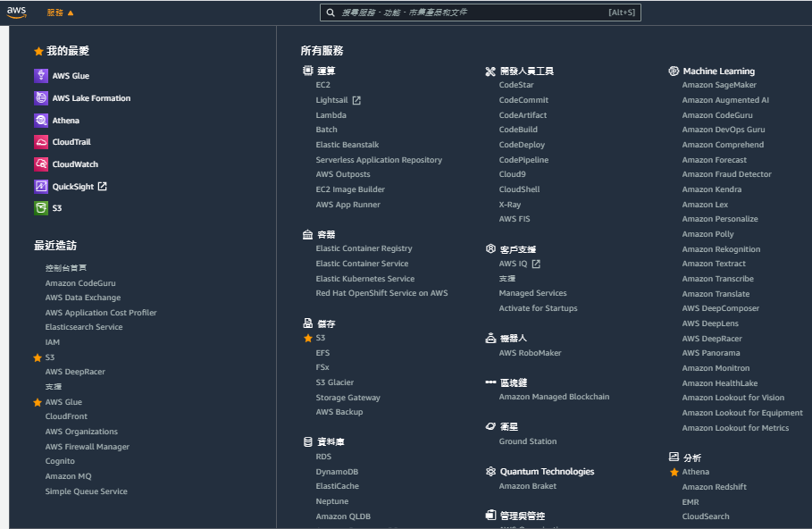Click Lightsail external link icon

coord(356,100)
